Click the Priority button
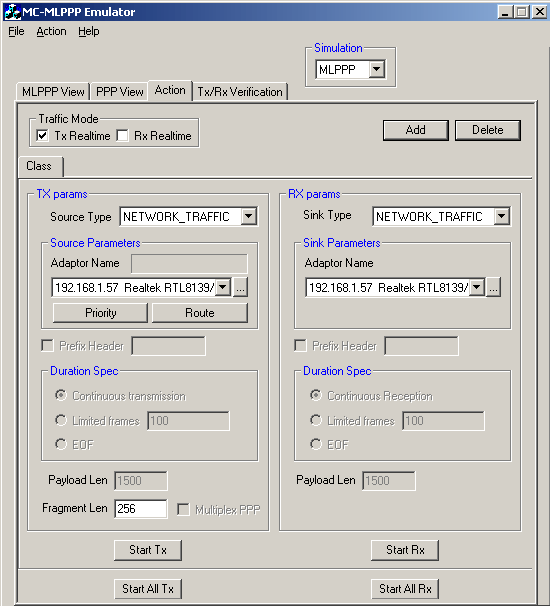550x606 pixels. coord(100,313)
